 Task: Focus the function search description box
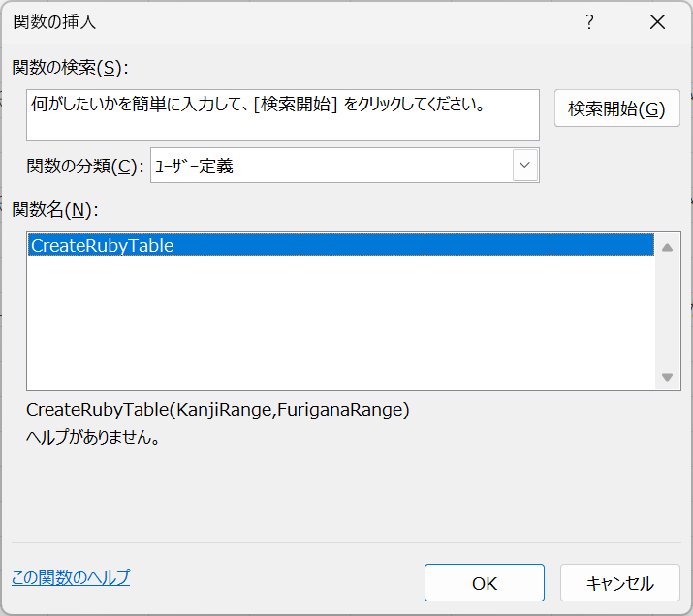coord(283,115)
